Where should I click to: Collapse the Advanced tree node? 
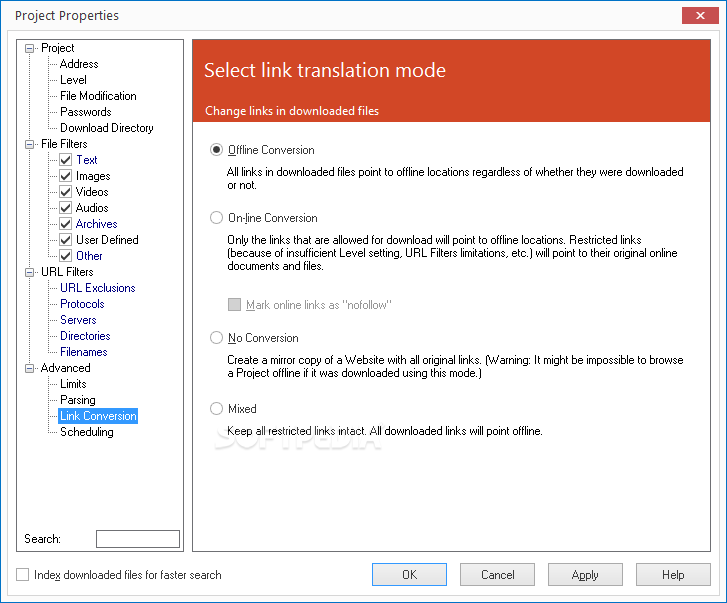click(30, 368)
